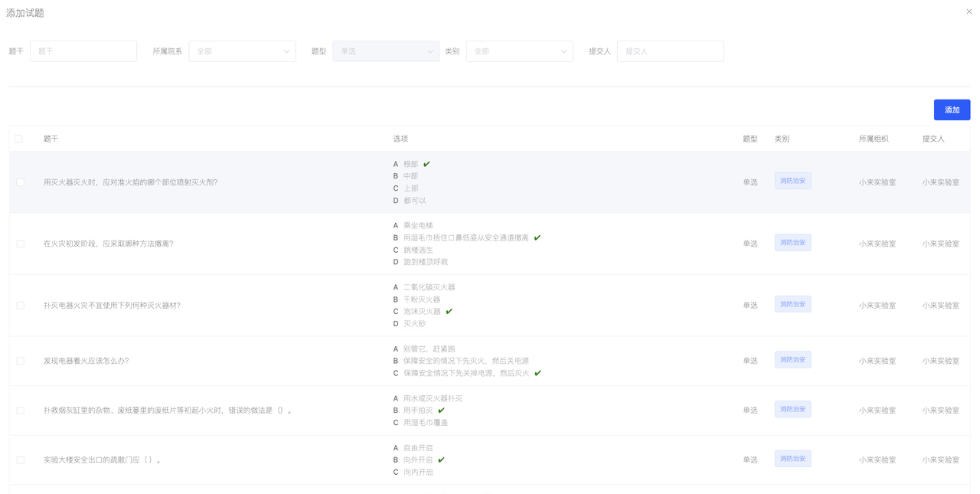Screen dimensions: 980x494
Task: Click option text 二氧化碳灭火器
Action: point(429,287)
